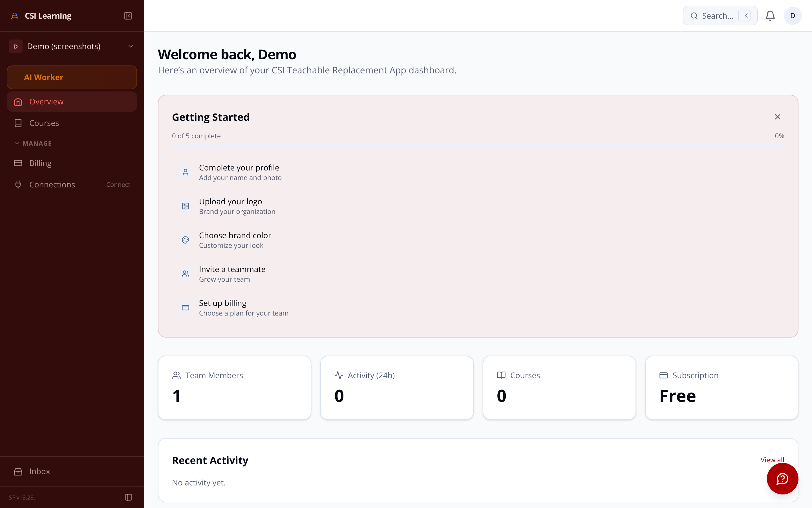812x508 pixels.
Task: Open the AI Worker panel
Action: click(72, 77)
